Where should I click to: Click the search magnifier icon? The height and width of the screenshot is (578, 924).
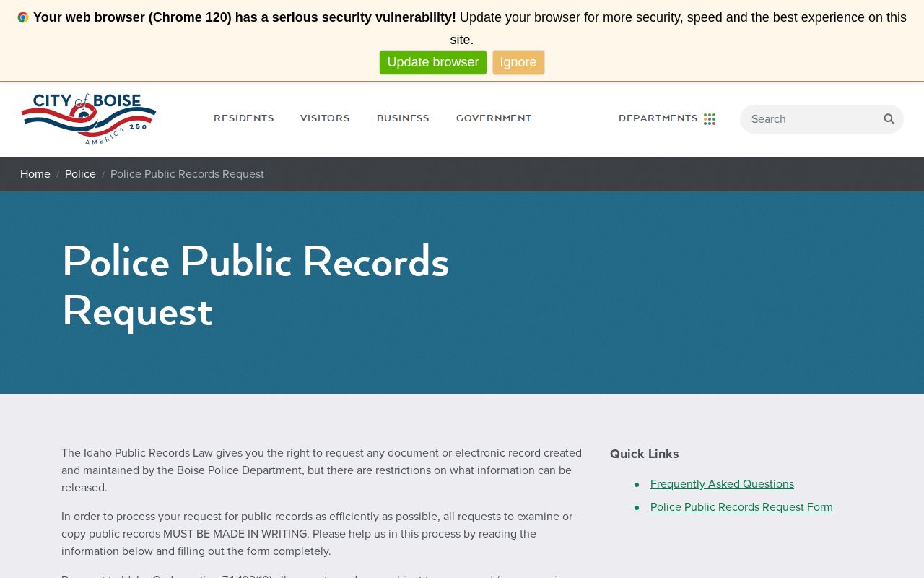889,119
